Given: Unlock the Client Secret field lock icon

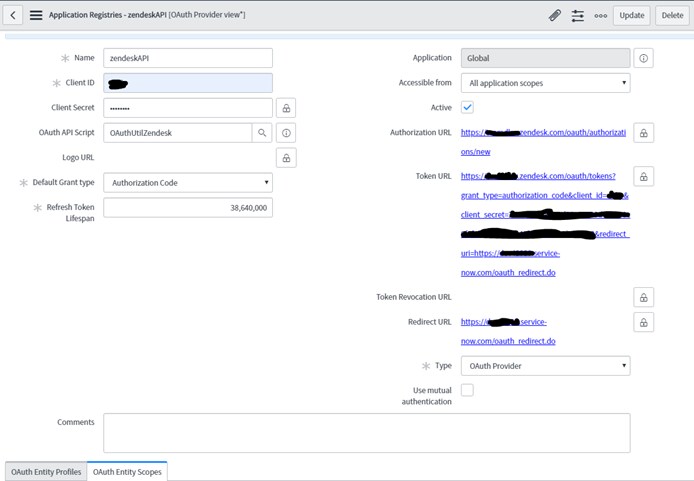Looking at the screenshot, I should pyautogui.click(x=286, y=108).
